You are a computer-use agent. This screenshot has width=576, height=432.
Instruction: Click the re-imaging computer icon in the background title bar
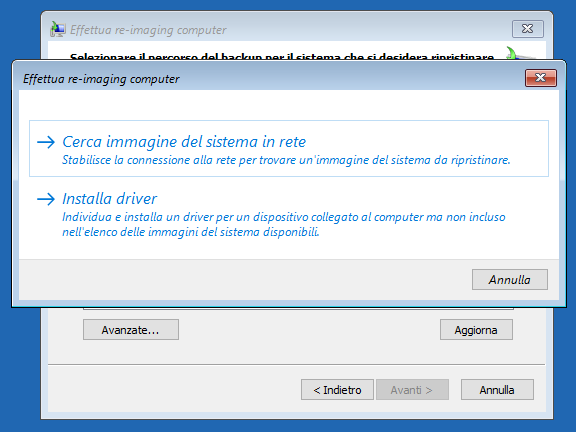pyautogui.click(x=58, y=29)
